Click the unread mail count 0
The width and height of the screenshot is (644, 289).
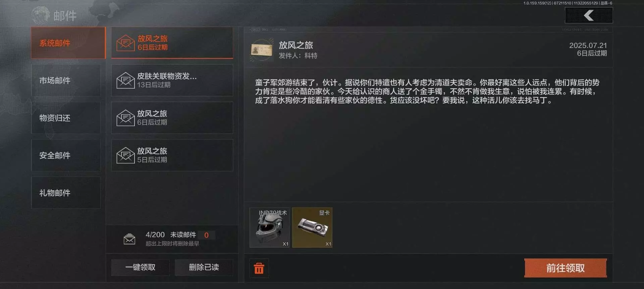tap(206, 235)
